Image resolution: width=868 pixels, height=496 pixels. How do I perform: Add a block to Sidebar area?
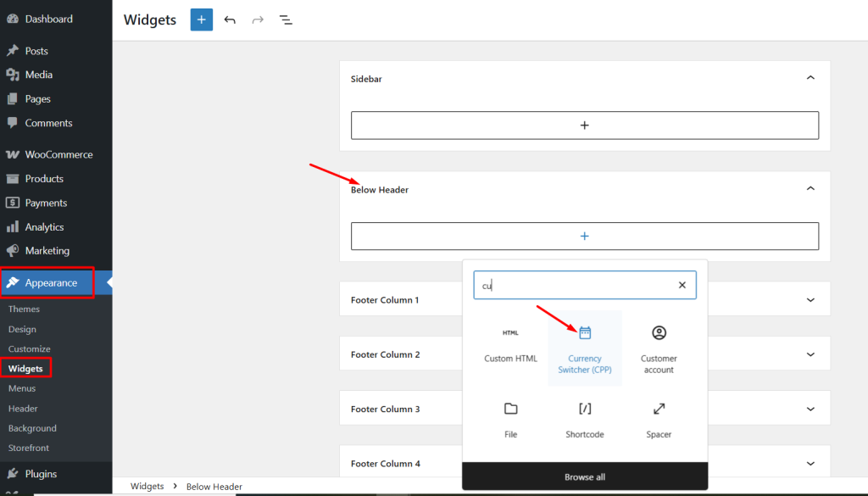pos(584,125)
